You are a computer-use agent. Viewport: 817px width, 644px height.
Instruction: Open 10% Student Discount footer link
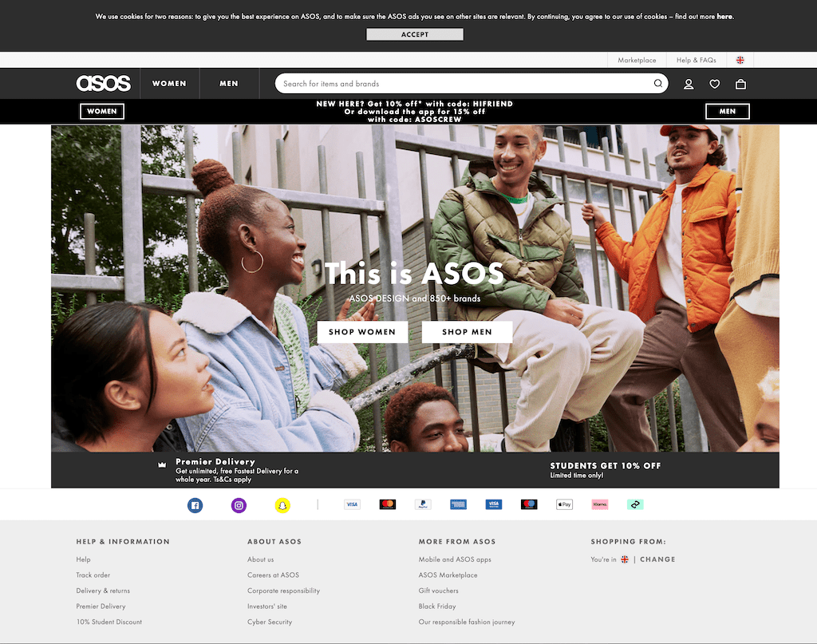point(109,622)
